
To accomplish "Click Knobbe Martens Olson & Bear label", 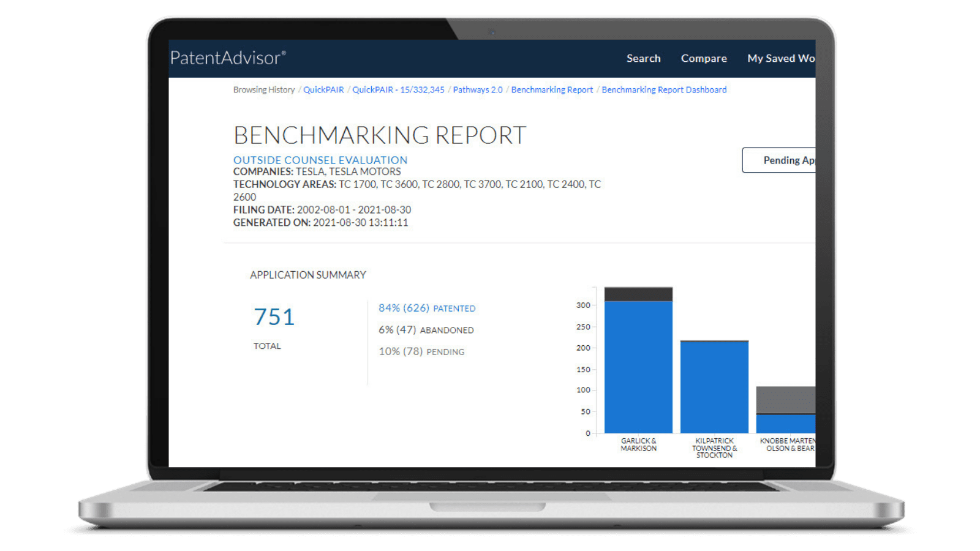I will click(x=788, y=444).
